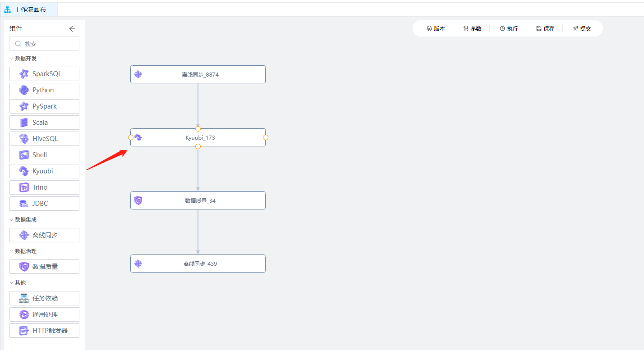Screen dimensions: 644x350
Task: Click the 任务依赖 component icon
Action: [x=24, y=298]
